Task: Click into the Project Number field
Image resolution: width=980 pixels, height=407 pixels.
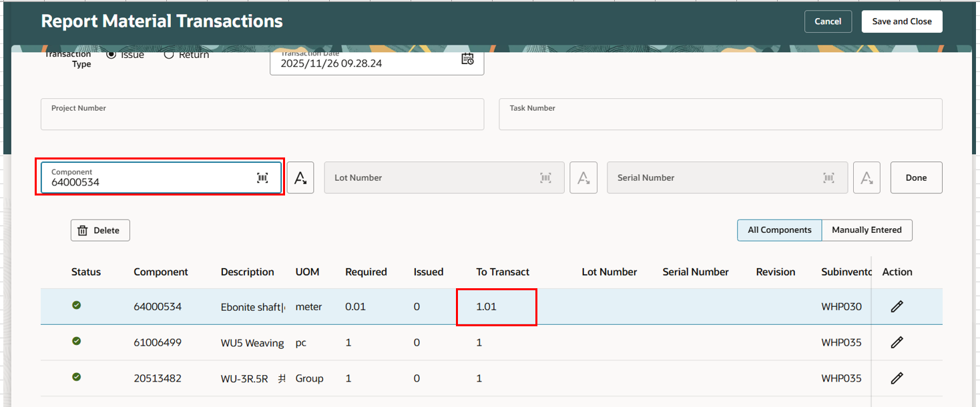Action: pos(262,114)
